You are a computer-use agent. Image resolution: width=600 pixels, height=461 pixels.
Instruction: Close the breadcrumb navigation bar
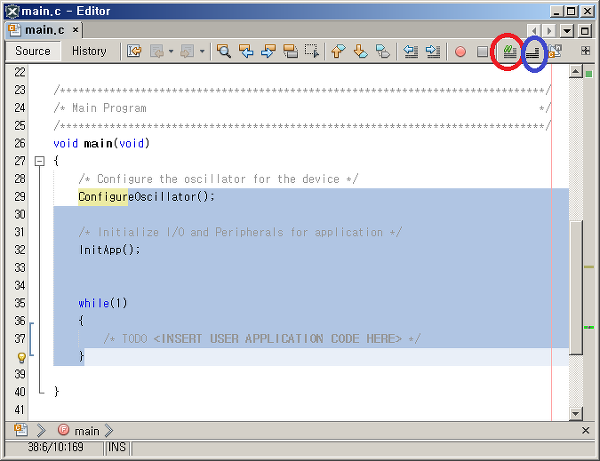pyautogui.click(x=585, y=430)
